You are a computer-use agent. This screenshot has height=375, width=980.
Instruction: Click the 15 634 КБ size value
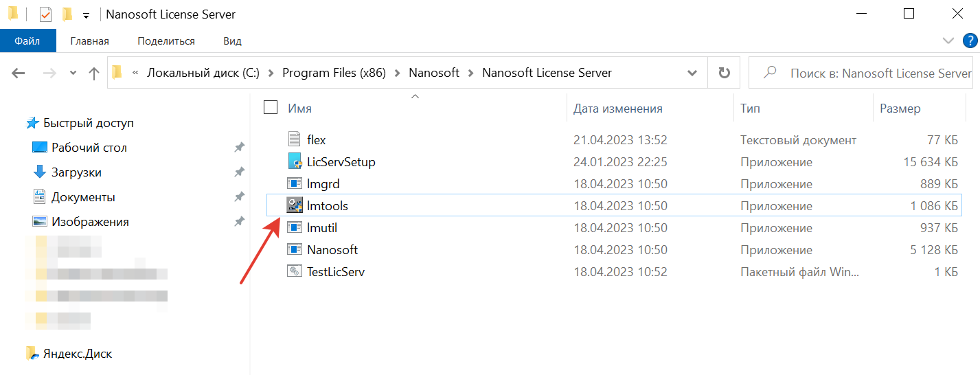point(931,162)
